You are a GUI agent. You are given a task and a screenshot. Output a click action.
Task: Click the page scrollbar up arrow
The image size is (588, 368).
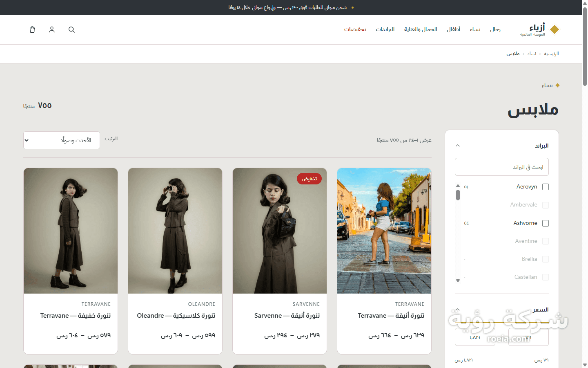(585, 3)
